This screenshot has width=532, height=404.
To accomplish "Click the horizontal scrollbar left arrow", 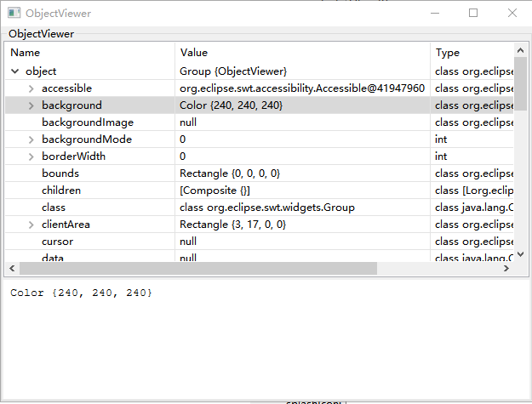I will (12, 269).
